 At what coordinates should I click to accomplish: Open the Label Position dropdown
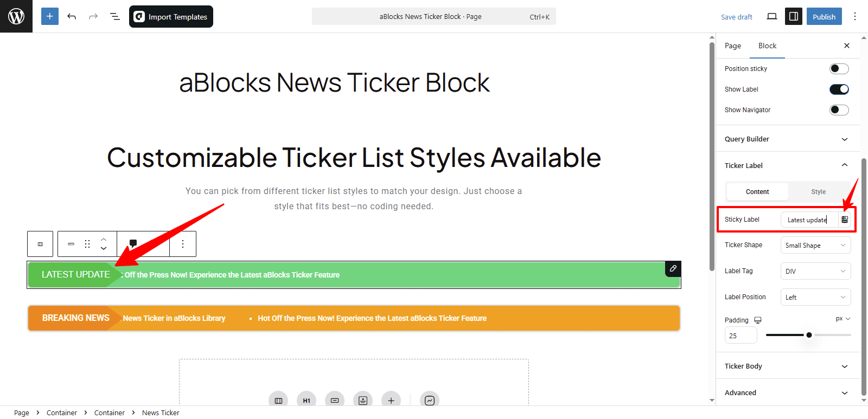[815, 297]
